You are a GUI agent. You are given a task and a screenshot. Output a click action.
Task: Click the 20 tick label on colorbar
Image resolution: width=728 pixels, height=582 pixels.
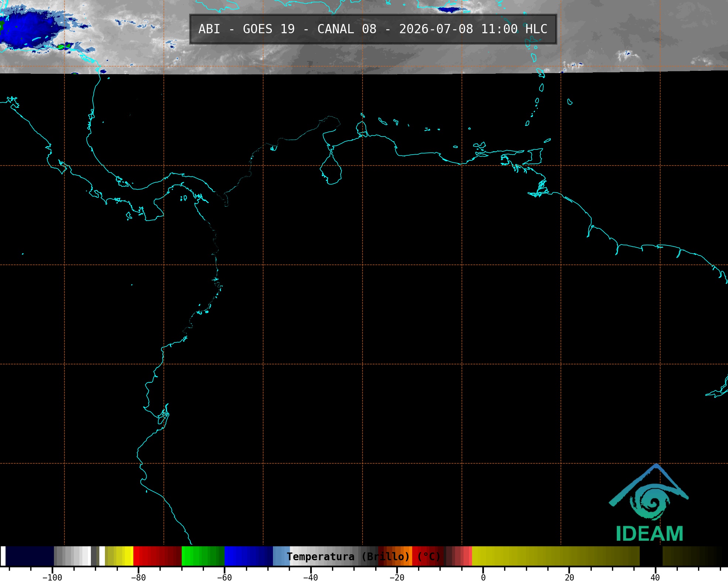tap(569, 578)
